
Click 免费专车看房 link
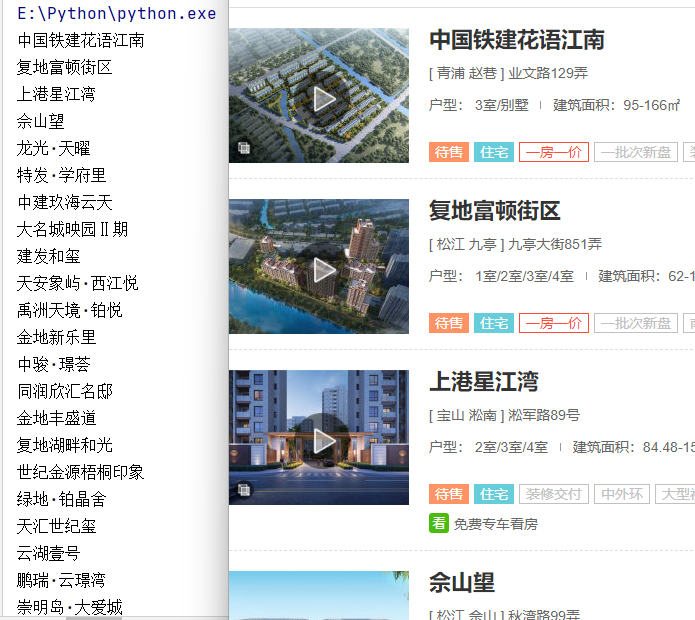[496, 524]
